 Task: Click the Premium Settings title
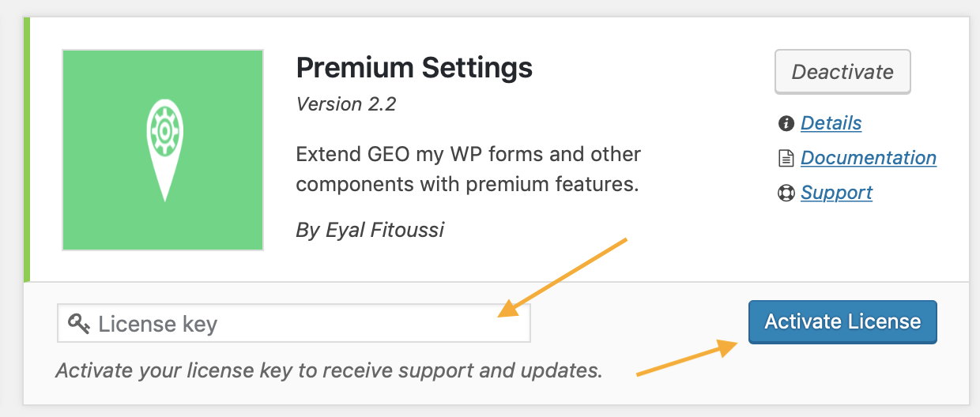[414, 68]
